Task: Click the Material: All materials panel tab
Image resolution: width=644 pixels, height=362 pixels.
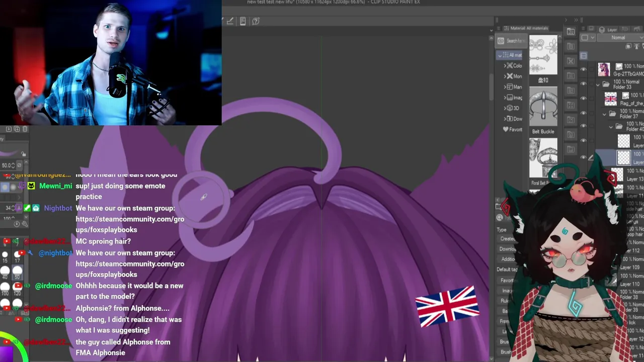Action: pos(525,28)
